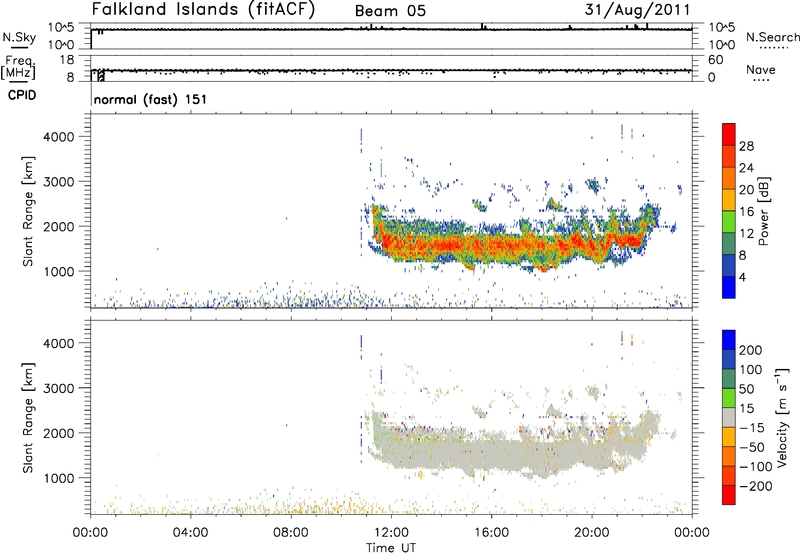Click the green segment of velocity colorbar
Viewport: 800px width, 554px height.
click(729, 398)
